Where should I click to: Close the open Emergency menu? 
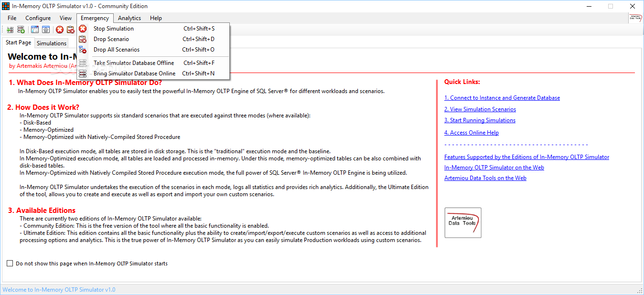tap(95, 18)
